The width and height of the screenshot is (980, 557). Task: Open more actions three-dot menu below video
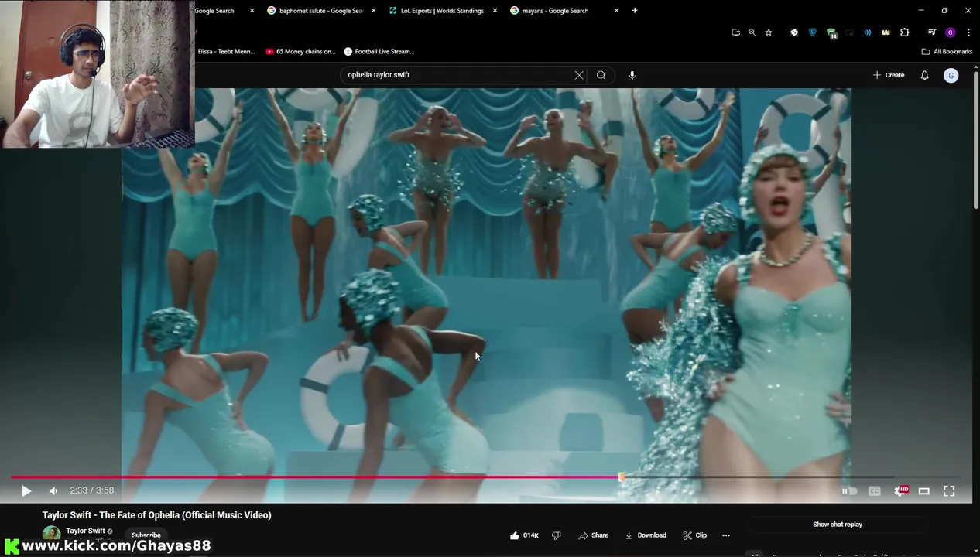[x=726, y=535]
